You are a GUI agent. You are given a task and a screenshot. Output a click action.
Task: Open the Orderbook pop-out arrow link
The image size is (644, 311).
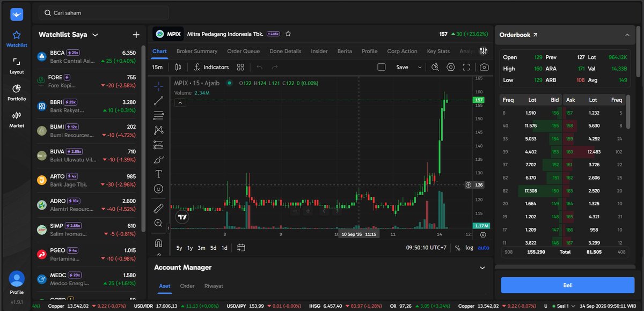tap(535, 35)
